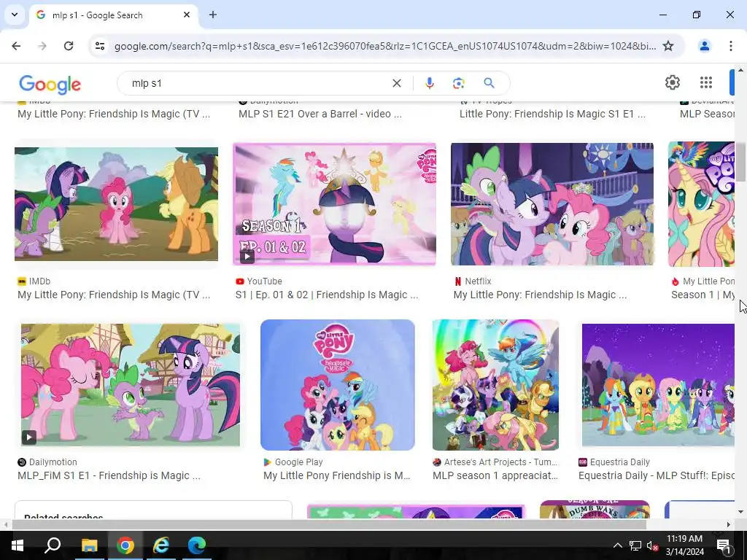Click the muted volume tray icon
747x560 pixels.
click(x=653, y=545)
